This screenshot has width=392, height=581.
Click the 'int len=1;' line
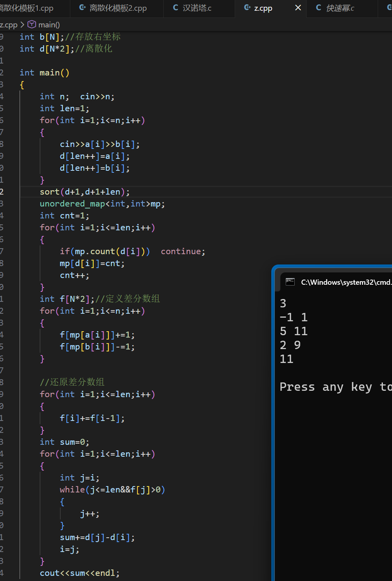[x=64, y=108]
